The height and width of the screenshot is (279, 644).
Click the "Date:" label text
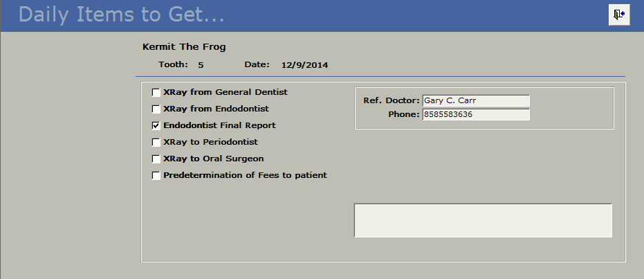coord(257,65)
